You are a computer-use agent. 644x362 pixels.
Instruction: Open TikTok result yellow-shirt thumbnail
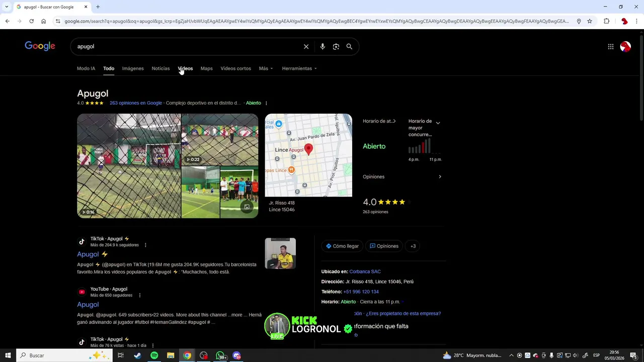pos(280,253)
